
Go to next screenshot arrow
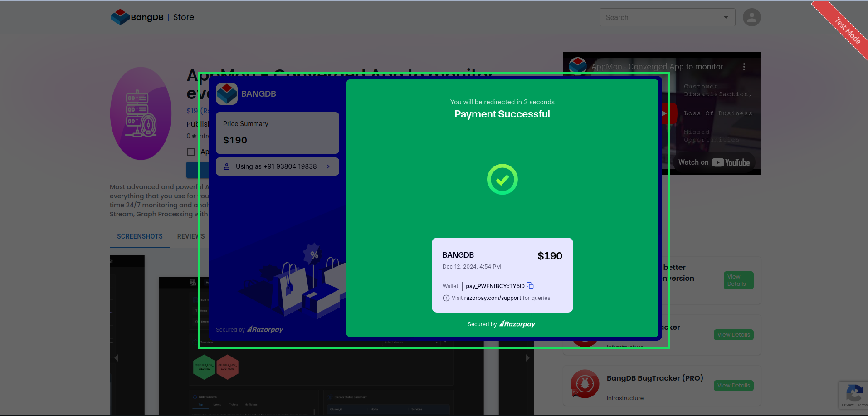click(x=527, y=358)
